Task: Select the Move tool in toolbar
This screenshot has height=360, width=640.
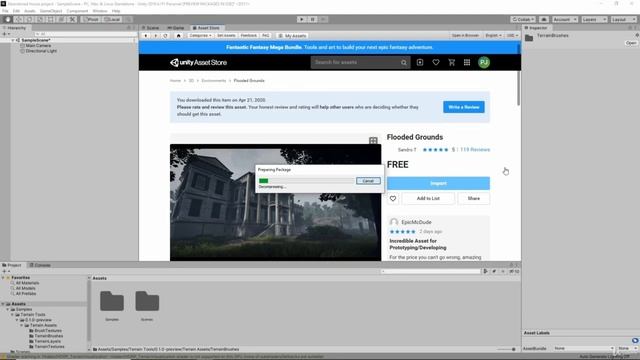Action: [18, 19]
